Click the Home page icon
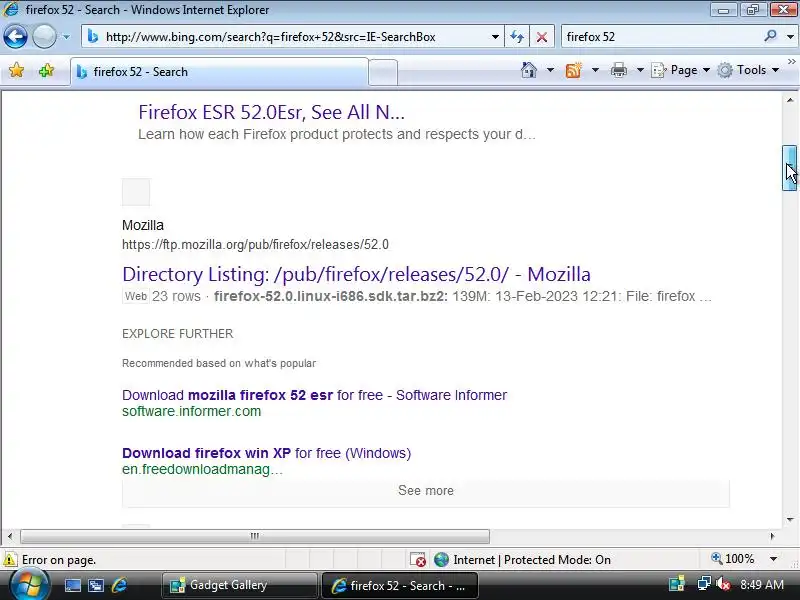The width and height of the screenshot is (800, 600). (x=529, y=70)
